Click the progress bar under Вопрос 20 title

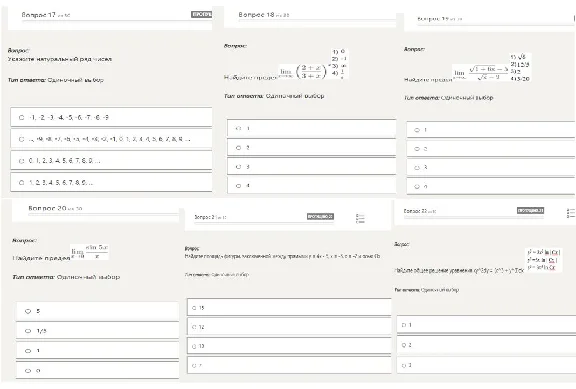103,214
